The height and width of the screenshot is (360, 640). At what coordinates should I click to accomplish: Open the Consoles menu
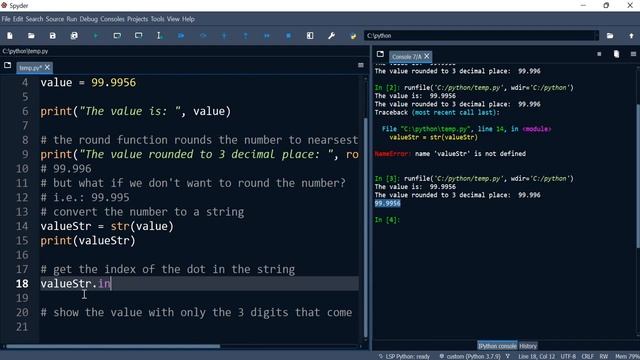(112, 19)
